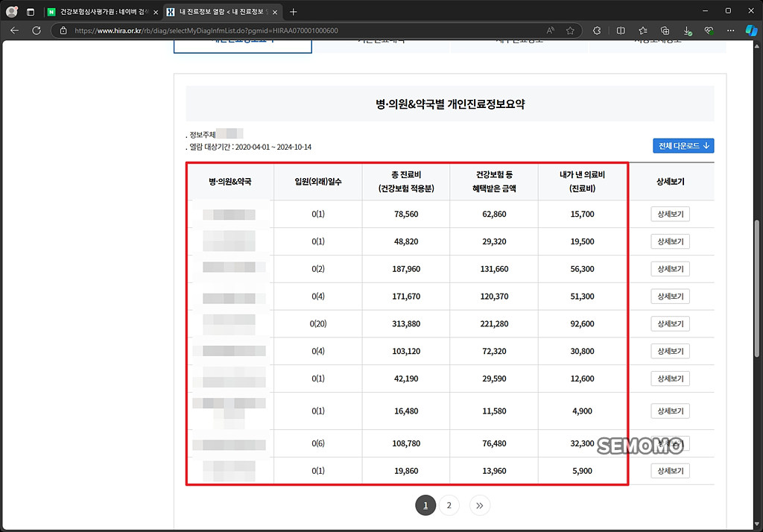Open the collections icon
This screenshot has width=763, height=532.
pyautogui.click(x=665, y=31)
